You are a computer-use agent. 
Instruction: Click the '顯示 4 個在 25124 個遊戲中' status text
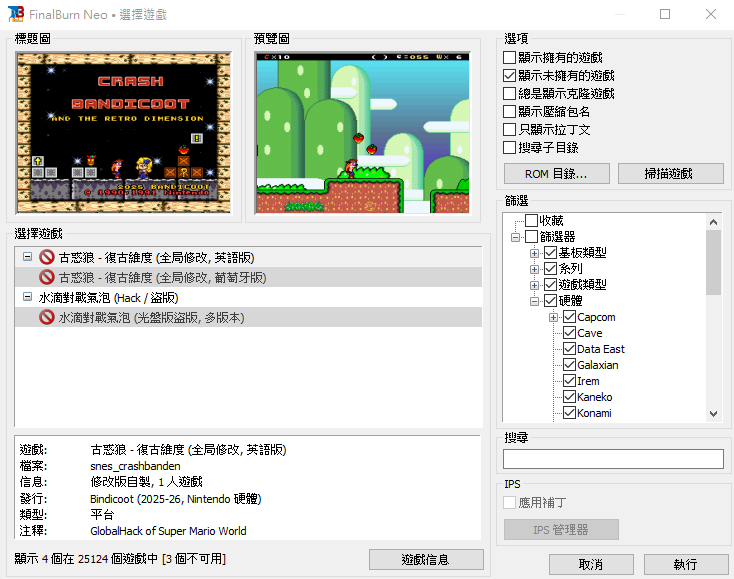pos(86,558)
